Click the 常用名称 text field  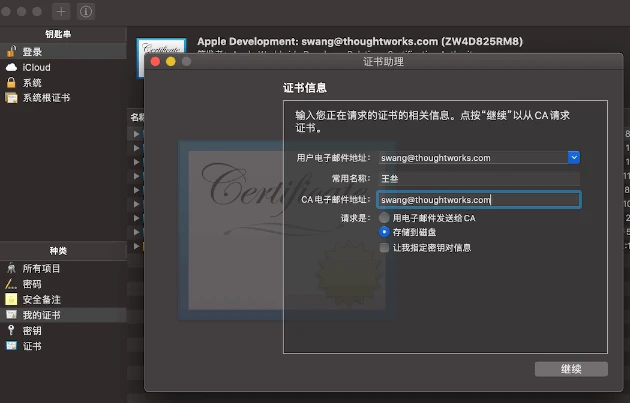pyautogui.click(x=478, y=178)
